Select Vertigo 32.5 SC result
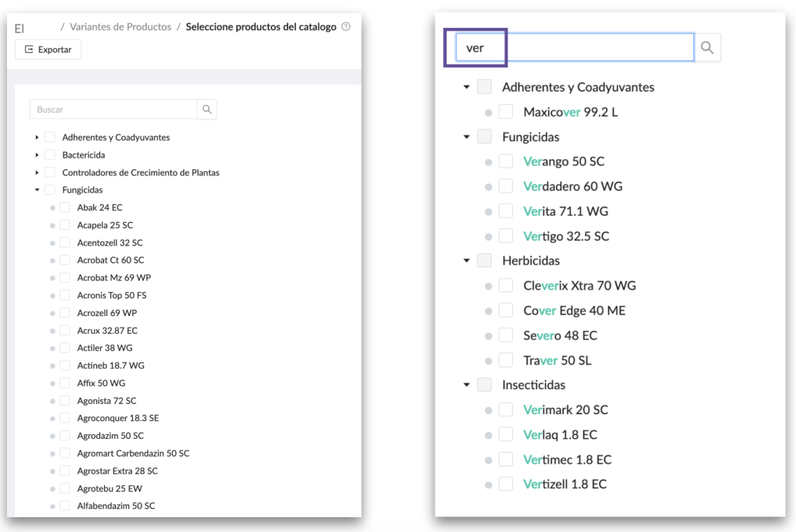Image resolution: width=796 pixels, height=532 pixels. [566, 236]
